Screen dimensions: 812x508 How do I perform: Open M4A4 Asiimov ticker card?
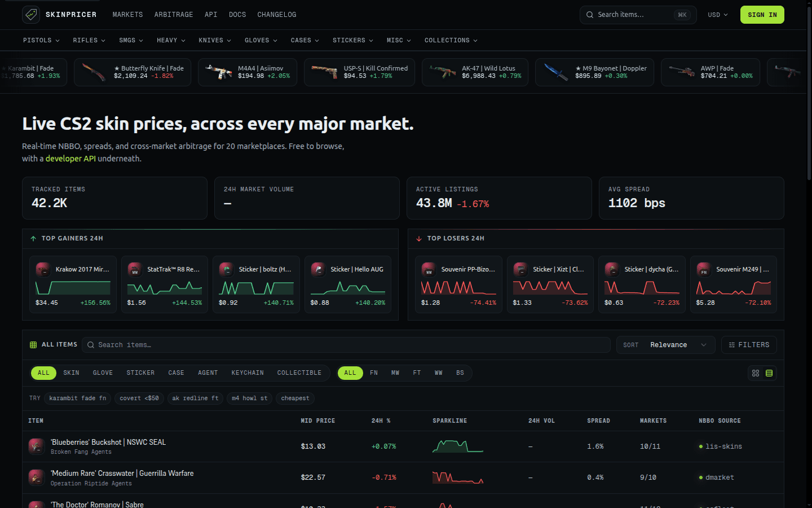[x=248, y=72]
